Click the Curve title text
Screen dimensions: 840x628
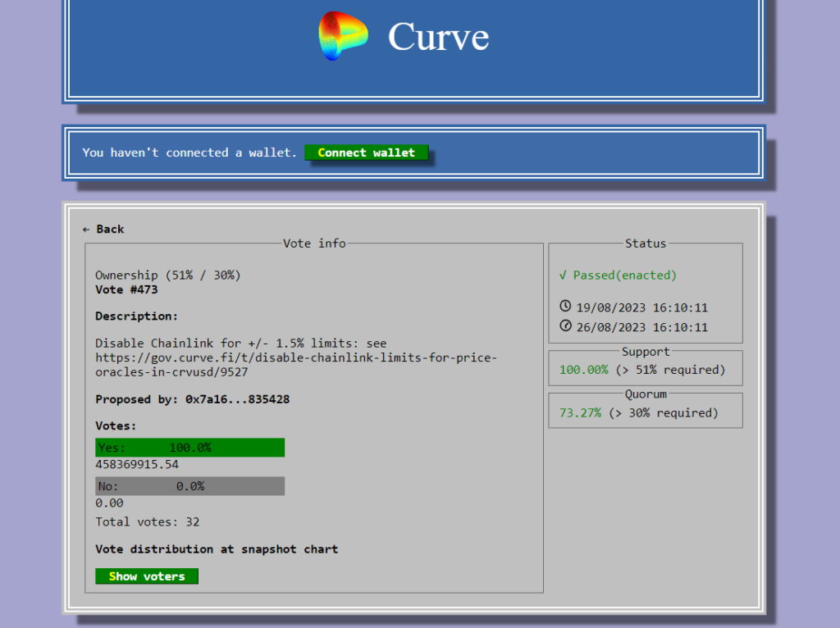[438, 37]
